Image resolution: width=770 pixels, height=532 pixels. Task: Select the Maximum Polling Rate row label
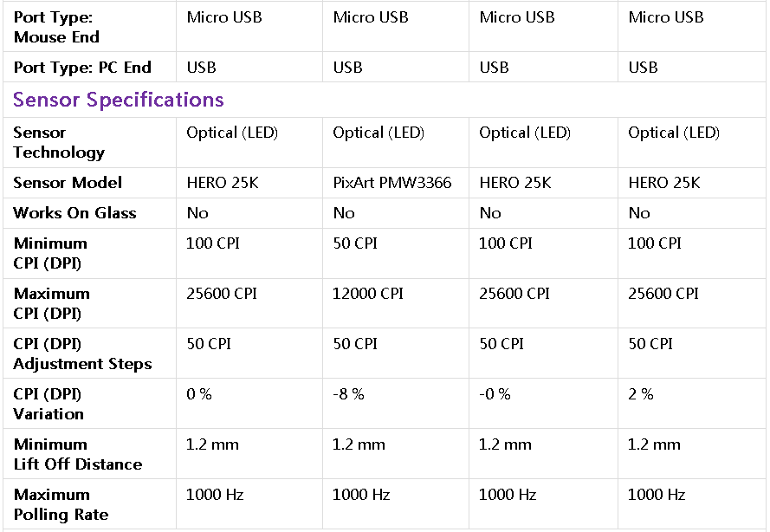click(61, 504)
